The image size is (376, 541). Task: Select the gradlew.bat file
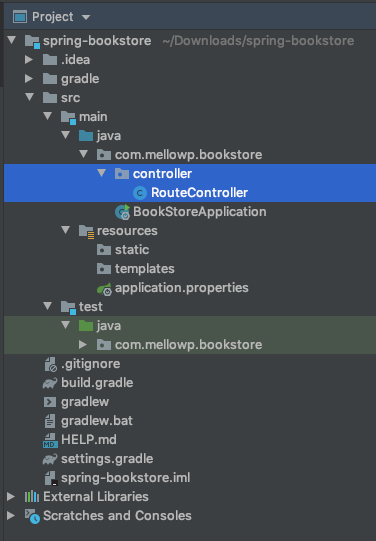click(97, 421)
